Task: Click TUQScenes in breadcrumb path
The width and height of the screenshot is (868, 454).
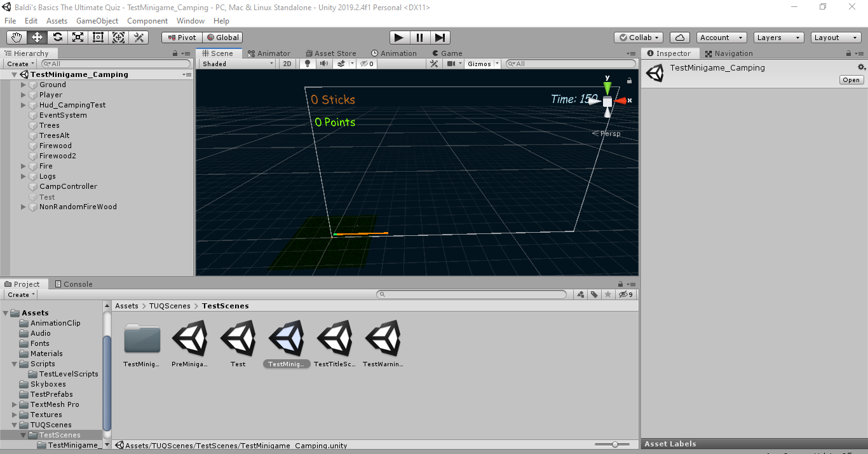Action: pyautogui.click(x=170, y=306)
